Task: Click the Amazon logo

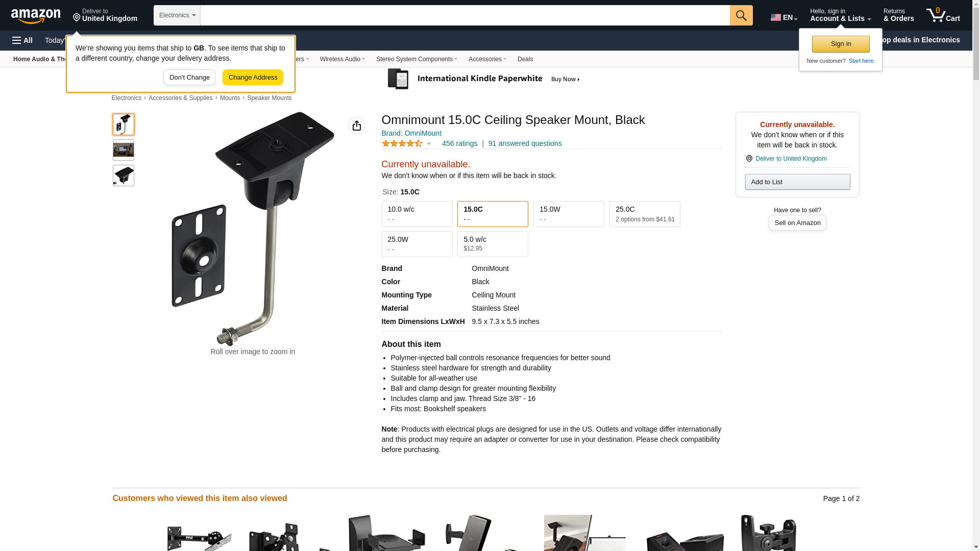Action: point(36,16)
